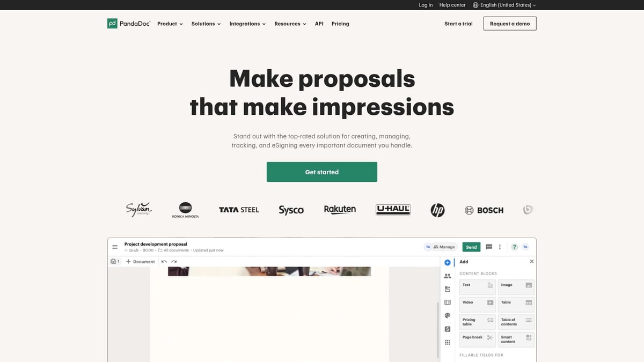Expand the Solutions menu
644x362 pixels.
[206, 24]
